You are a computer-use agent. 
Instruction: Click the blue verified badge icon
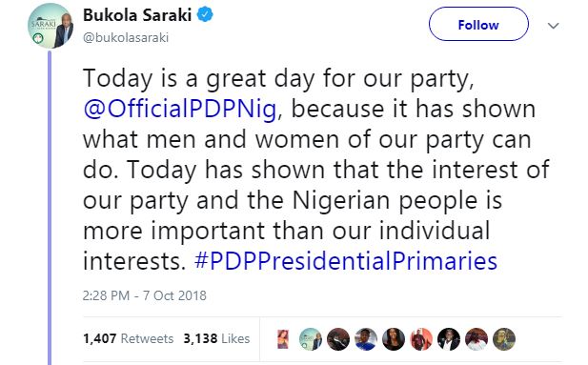click(205, 15)
